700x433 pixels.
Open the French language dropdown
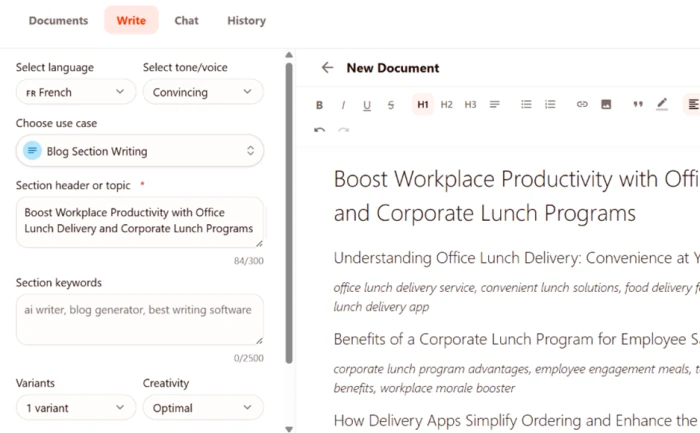(x=75, y=92)
